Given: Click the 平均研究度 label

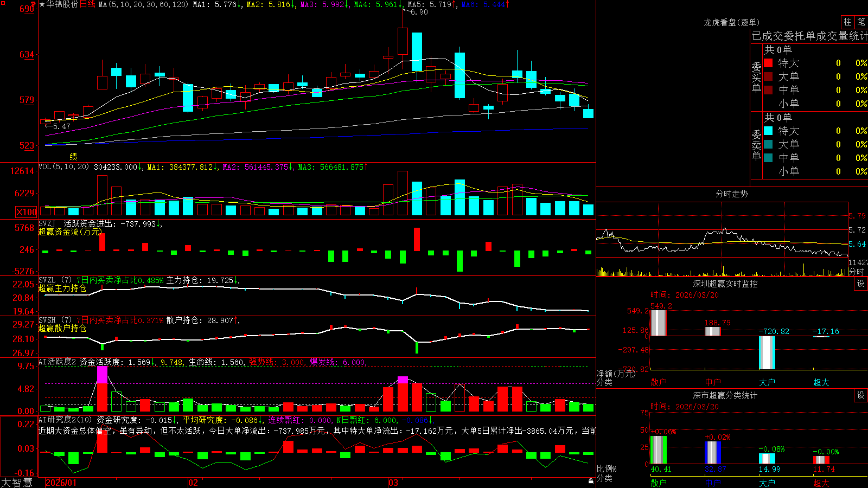Looking at the screenshot, I should click(x=203, y=420).
